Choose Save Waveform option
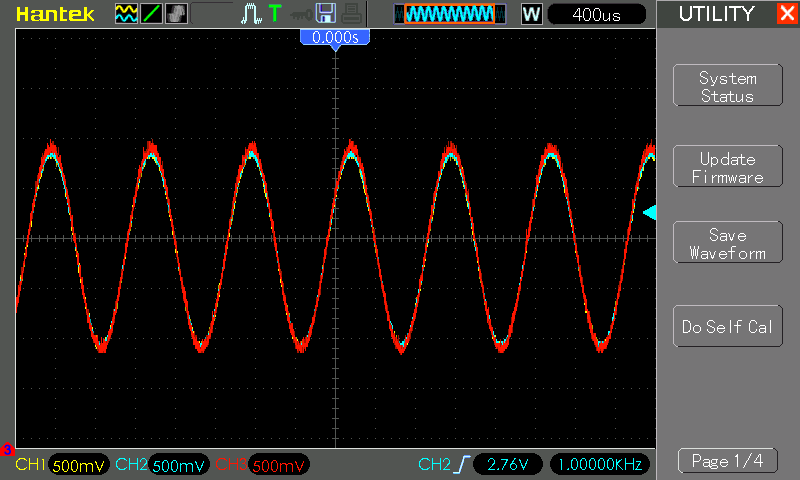This screenshot has height=480, width=800. click(728, 242)
